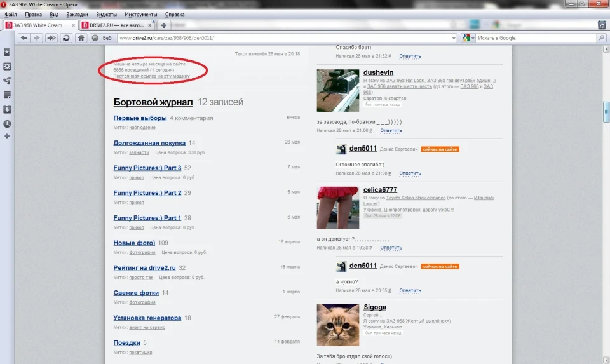Open Funny Pictures:) Part 2 entry
This screenshot has width=610, height=364.
click(x=147, y=193)
